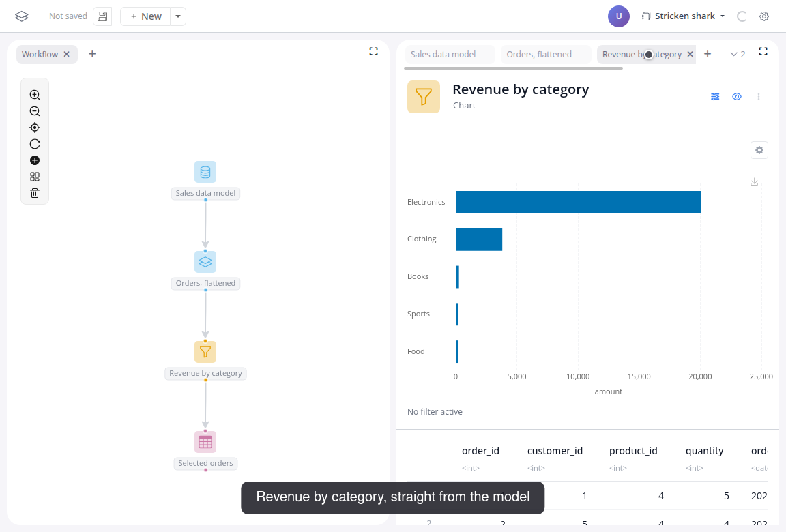Click the tab bar horizontal scrollbar
This screenshot has height=532, width=786.
tap(513, 68)
